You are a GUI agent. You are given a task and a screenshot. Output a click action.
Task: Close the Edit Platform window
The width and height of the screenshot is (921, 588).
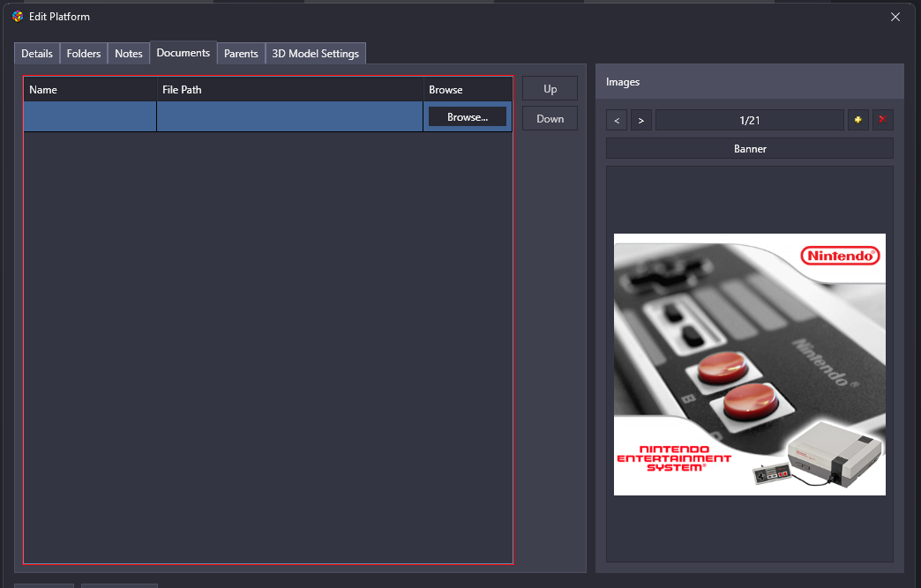coord(895,17)
